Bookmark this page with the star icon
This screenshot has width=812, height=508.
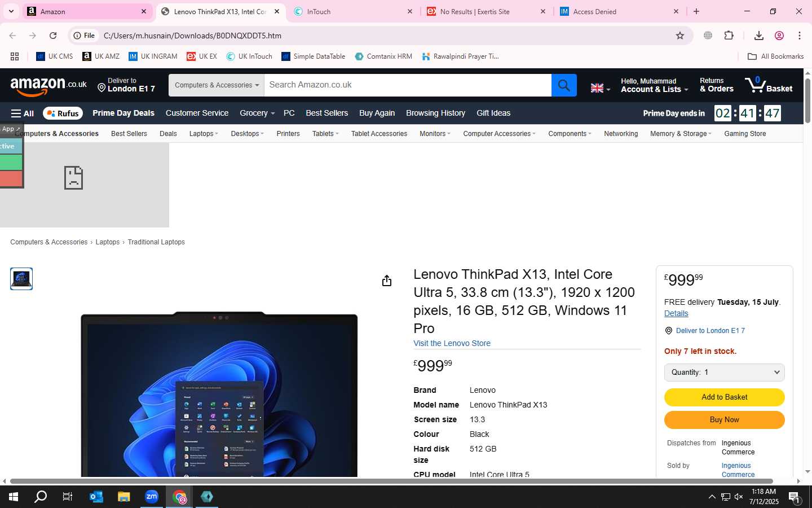click(680, 36)
